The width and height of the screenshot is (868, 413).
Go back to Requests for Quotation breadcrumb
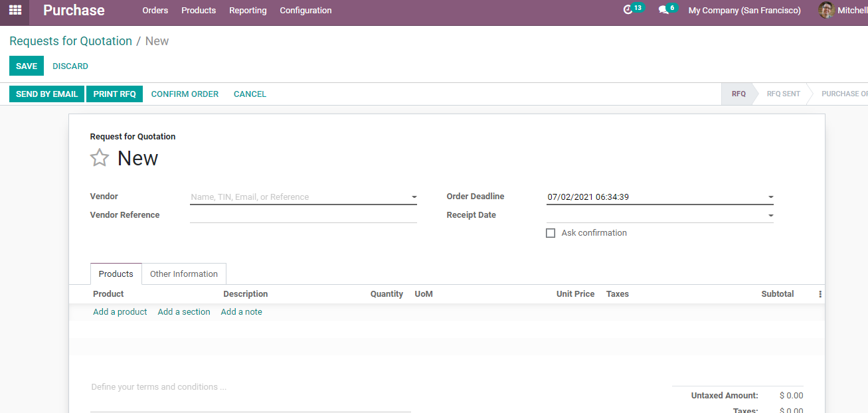[70, 41]
